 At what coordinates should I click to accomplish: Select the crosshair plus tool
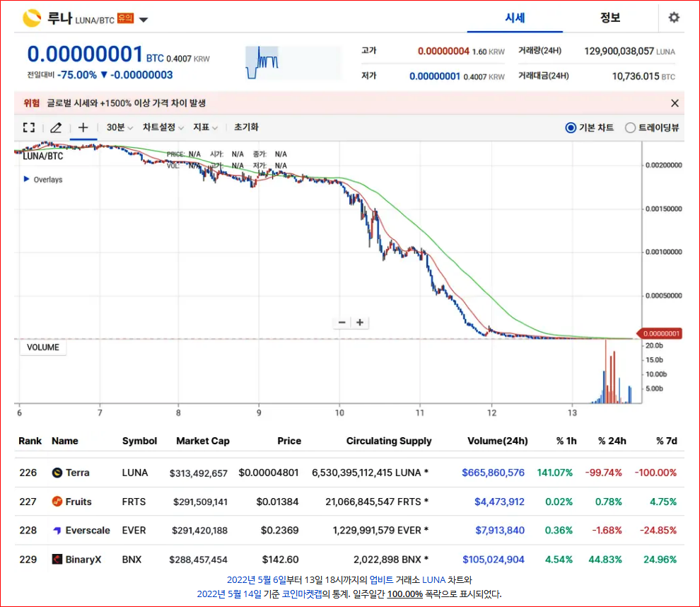(x=83, y=128)
